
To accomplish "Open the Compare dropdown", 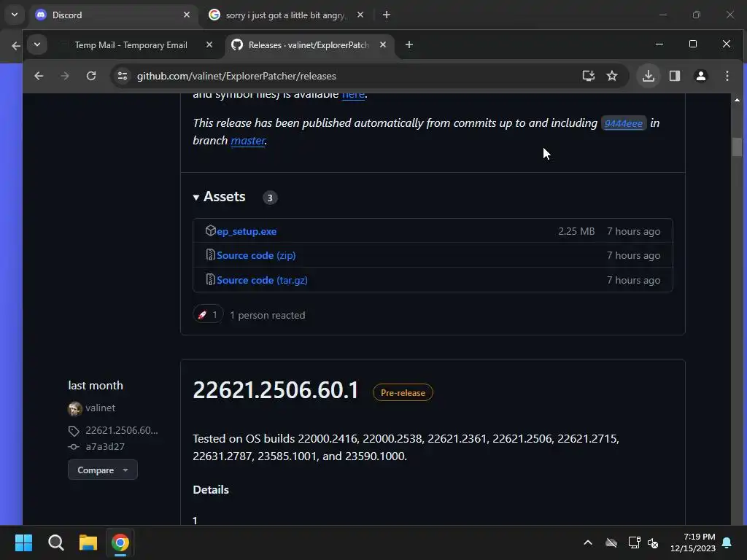I will 102,470.
